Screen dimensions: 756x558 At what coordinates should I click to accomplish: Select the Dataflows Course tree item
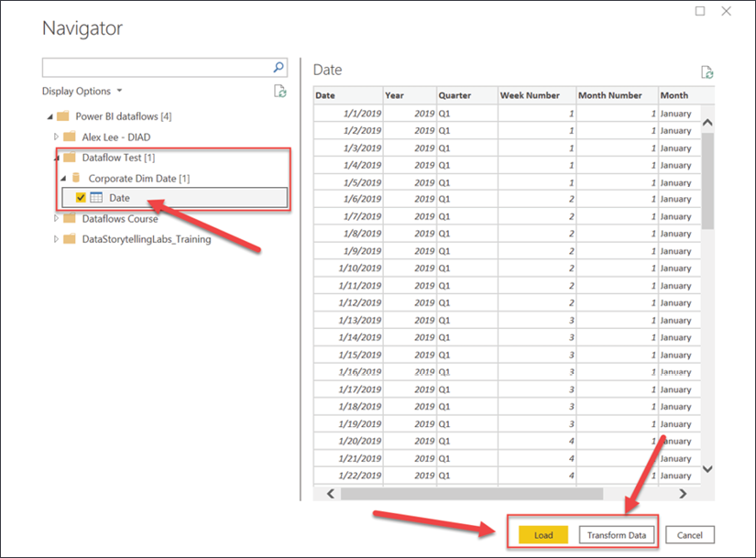tap(120, 218)
